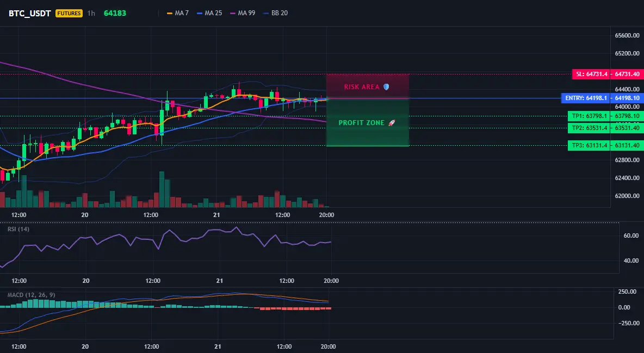The height and width of the screenshot is (353, 644).
Task: Click the 62000.00 price axis label
Action: pos(627,196)
